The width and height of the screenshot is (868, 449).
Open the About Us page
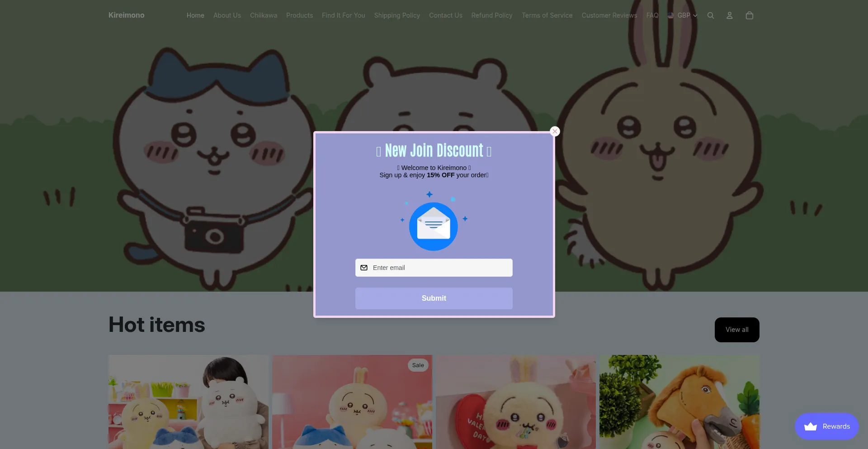227,15
